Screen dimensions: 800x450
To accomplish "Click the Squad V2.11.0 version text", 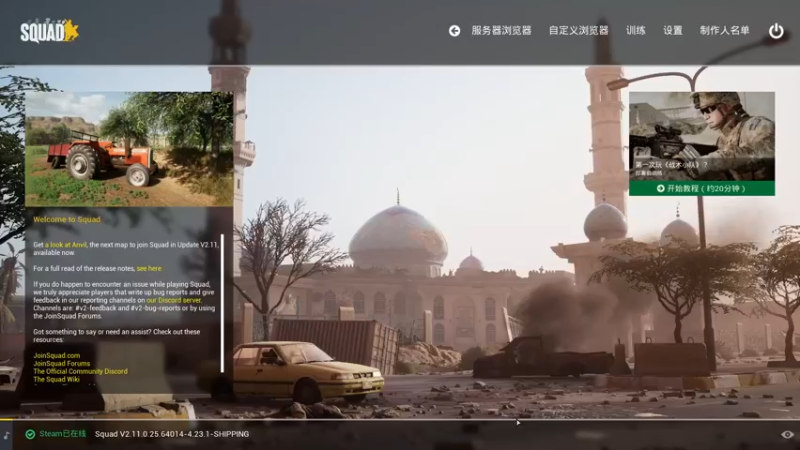I will (172, 434).
